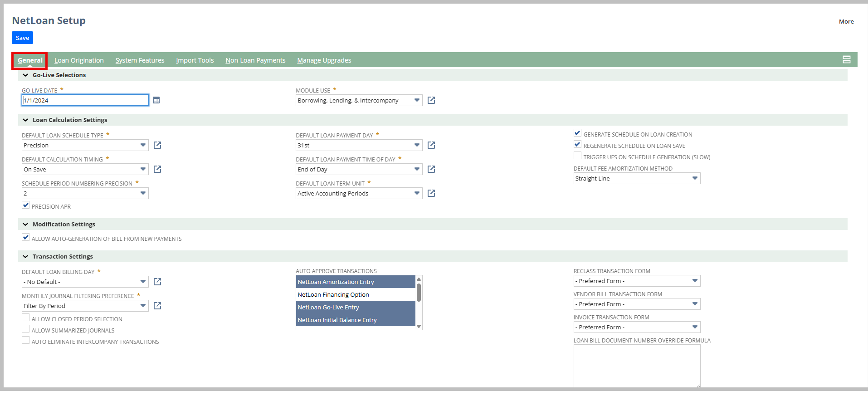Enable Trigger UEs on Schedule Generation
Screen dimensions: 868x401
pyautogui.click(x=577, y=156)
